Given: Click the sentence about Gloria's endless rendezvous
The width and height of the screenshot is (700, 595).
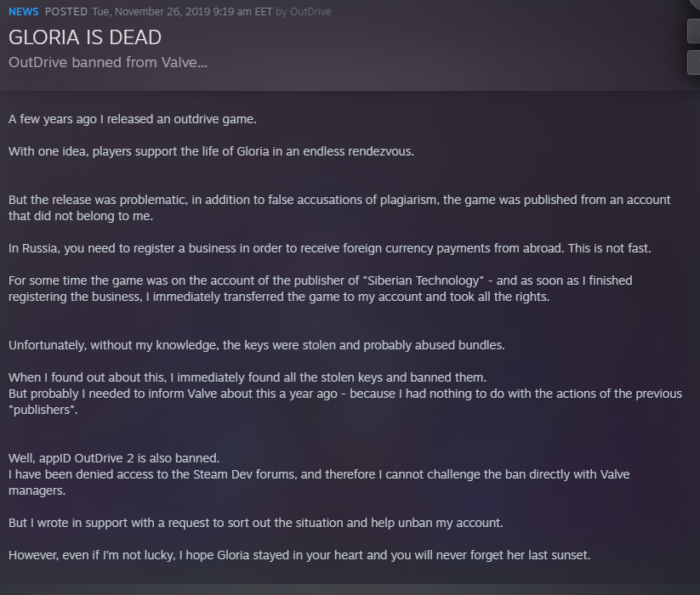Looking at the screenshot, I should click(x=211, y=151).
